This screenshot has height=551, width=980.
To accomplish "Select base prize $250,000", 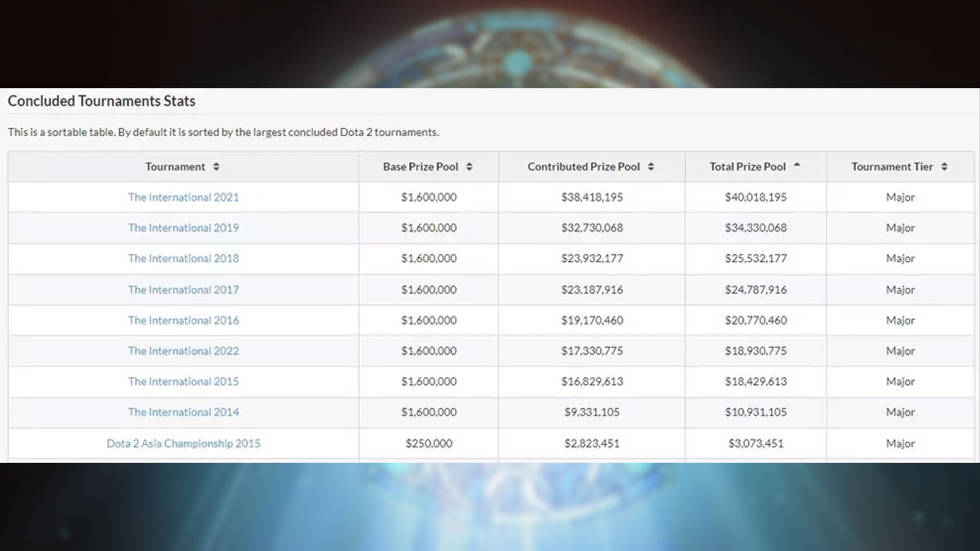I will (429, 444).
